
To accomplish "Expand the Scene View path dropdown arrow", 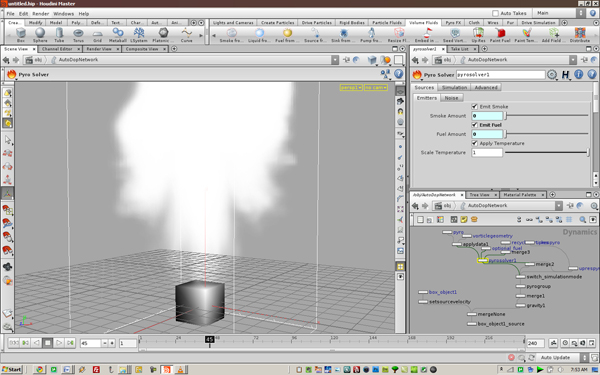I will click(x=335, y=60).
